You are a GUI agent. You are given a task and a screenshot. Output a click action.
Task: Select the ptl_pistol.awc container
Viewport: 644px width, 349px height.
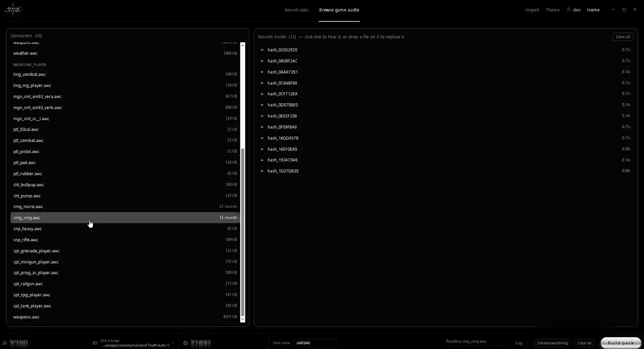(x=125, y=152)
